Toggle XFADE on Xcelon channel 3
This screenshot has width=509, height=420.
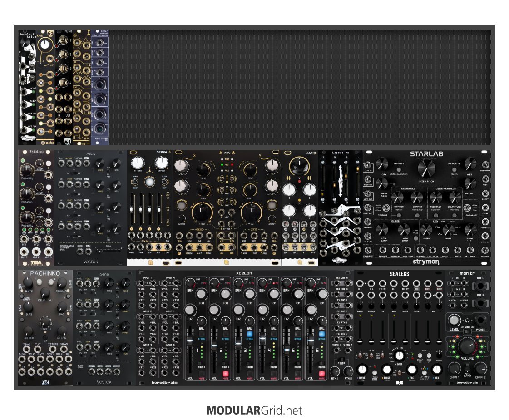(250, 334)
